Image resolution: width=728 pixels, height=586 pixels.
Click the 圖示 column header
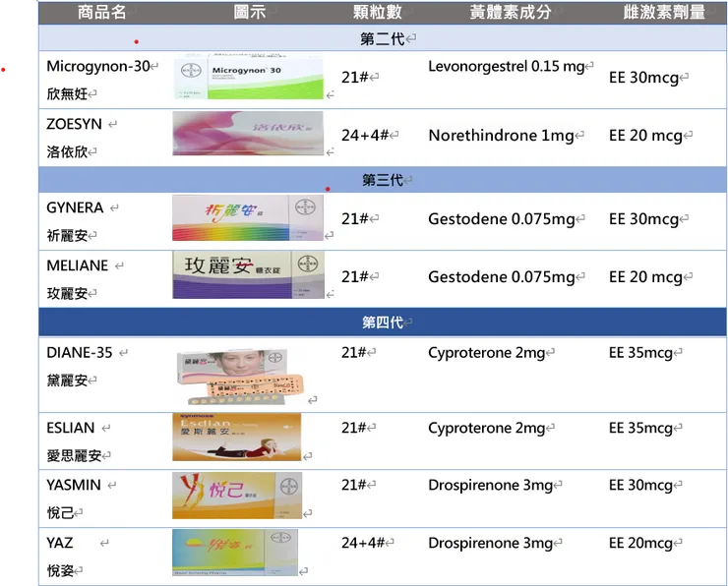pyautogui.click(x=249, y=12)
